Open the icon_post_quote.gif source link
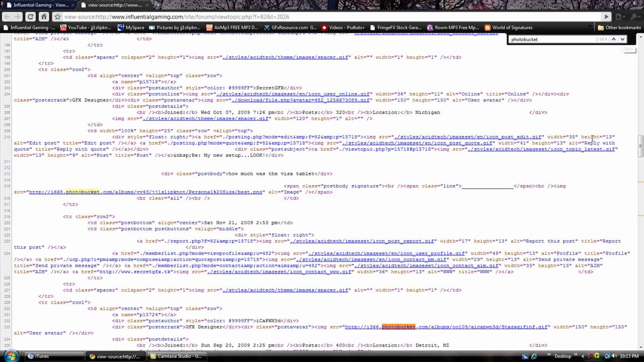 click(x=418, y=143)
